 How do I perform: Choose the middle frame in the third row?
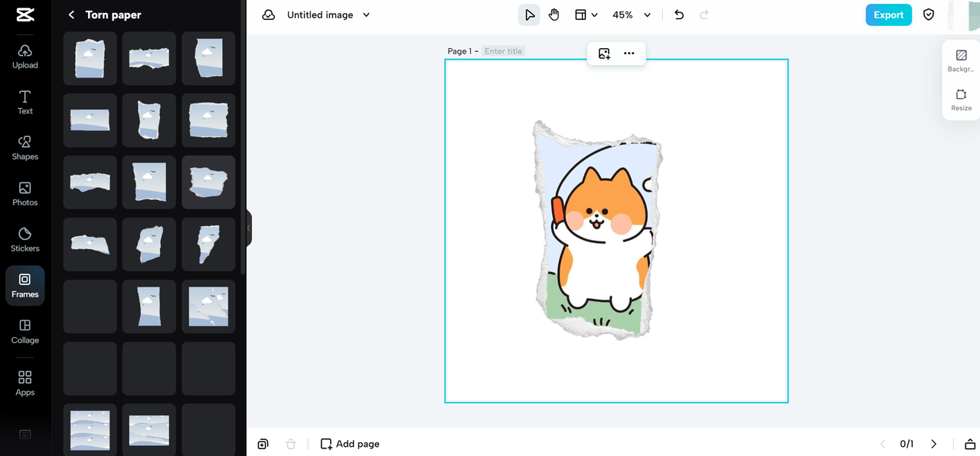point(149,182)
